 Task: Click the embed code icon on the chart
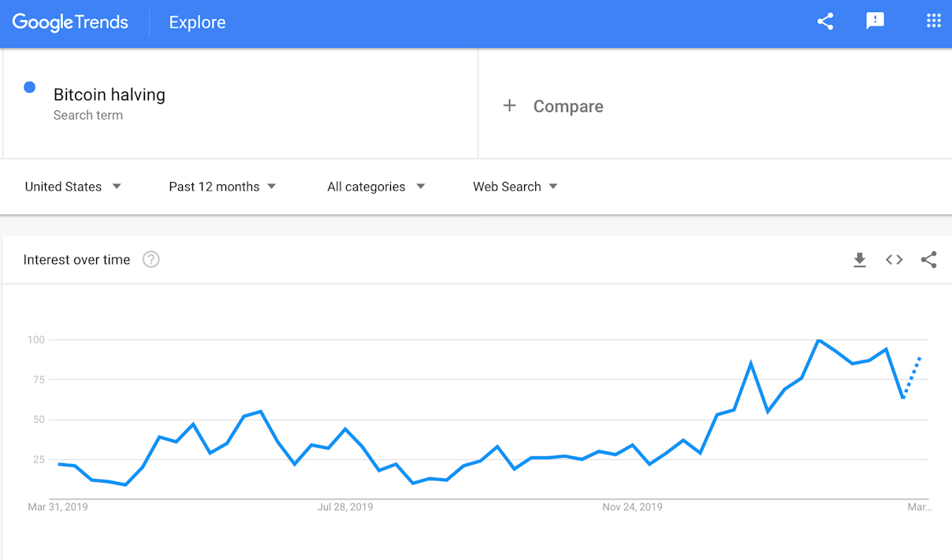[894, 260]
